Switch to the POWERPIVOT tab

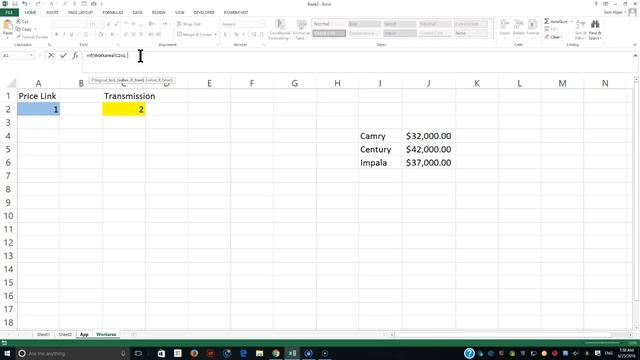tap(236, 12)
